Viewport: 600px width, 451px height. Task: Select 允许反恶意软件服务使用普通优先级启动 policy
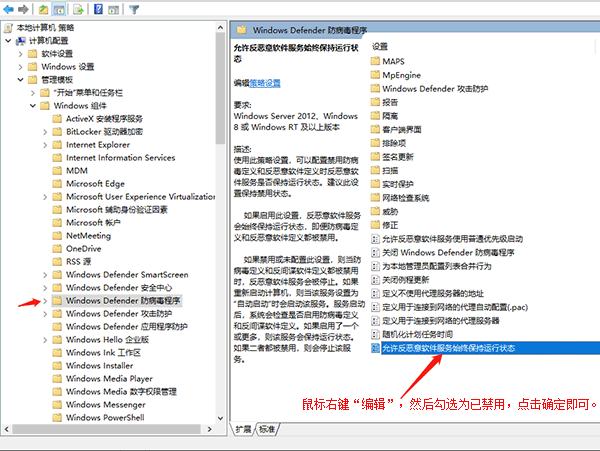452,239
